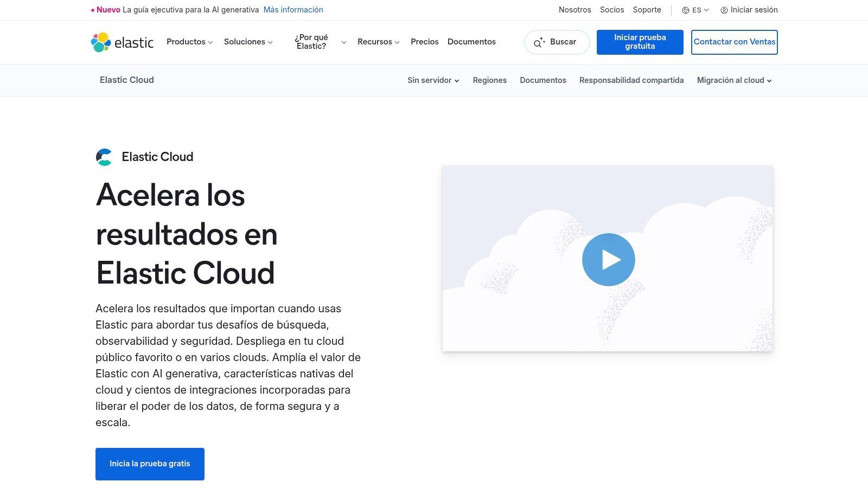Viewport: 868px width, 488px height.
Task: Click the Elastic Cloud hero label text
Action: (x=157, y=157)
